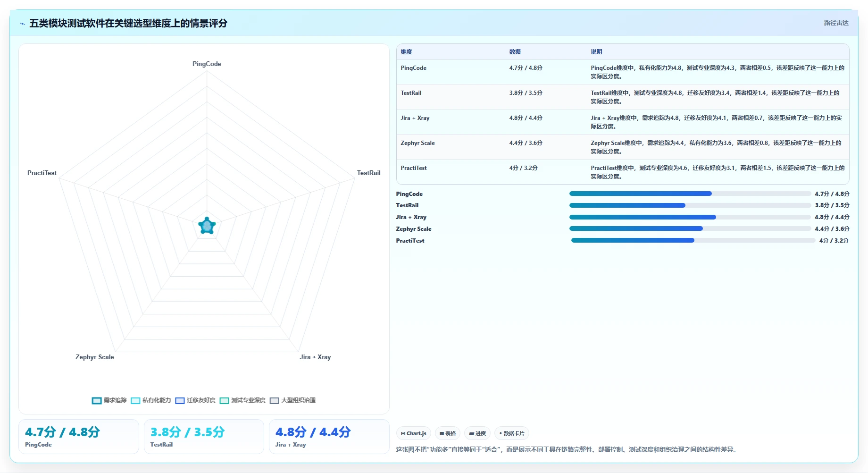Viewport: 868px width, 473px height.
Task: Click the 说明 column header
Action: coord(596,52)
